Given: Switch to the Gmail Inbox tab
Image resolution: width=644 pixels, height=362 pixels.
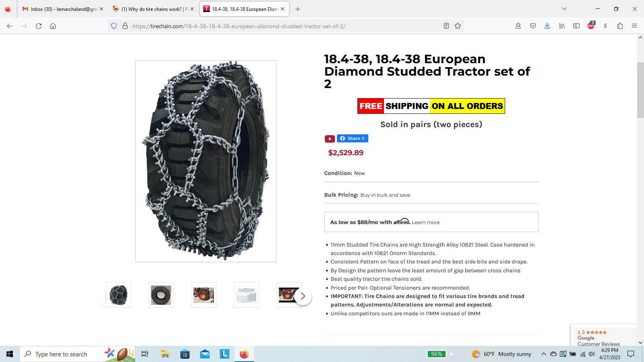Looking at the screenshot, I should [63, 9].
